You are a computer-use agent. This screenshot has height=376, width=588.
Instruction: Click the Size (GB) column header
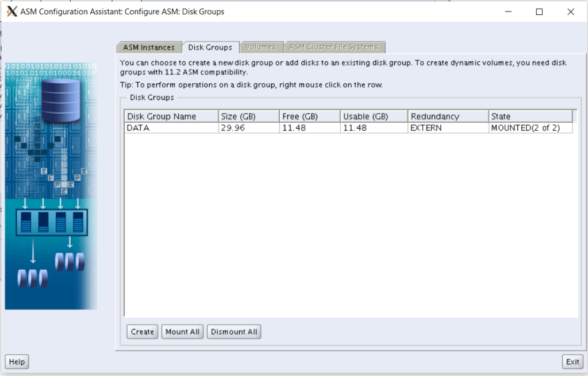click(248, 117)
